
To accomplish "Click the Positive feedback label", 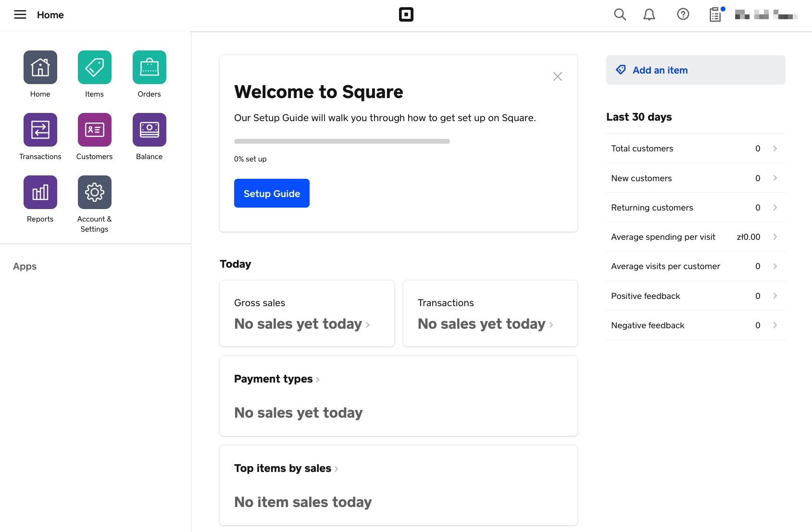I will click(646, 296).
